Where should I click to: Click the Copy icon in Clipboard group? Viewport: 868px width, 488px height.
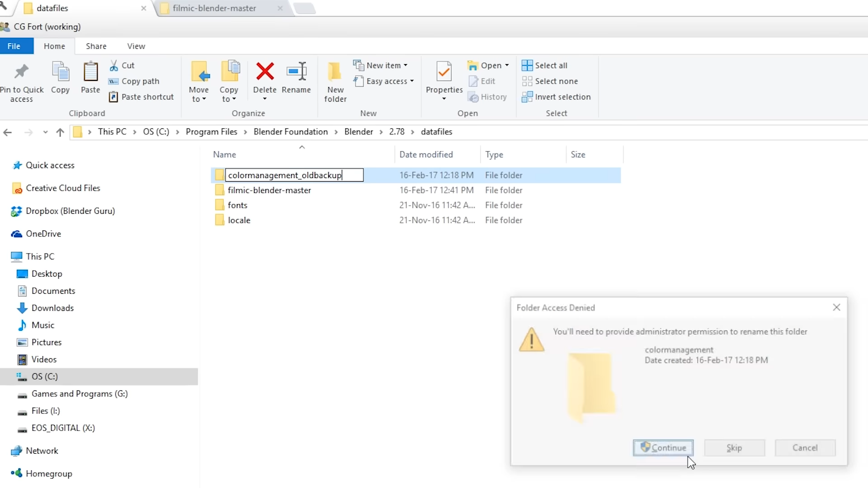[x=60, y=71]
